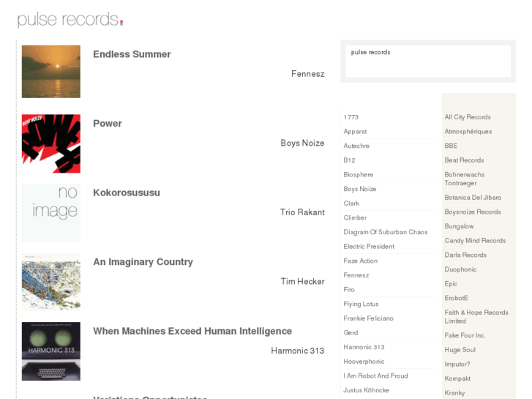Filter by Huge Soul label
Screen dimensions: 532x399
(x=460, y=350)
